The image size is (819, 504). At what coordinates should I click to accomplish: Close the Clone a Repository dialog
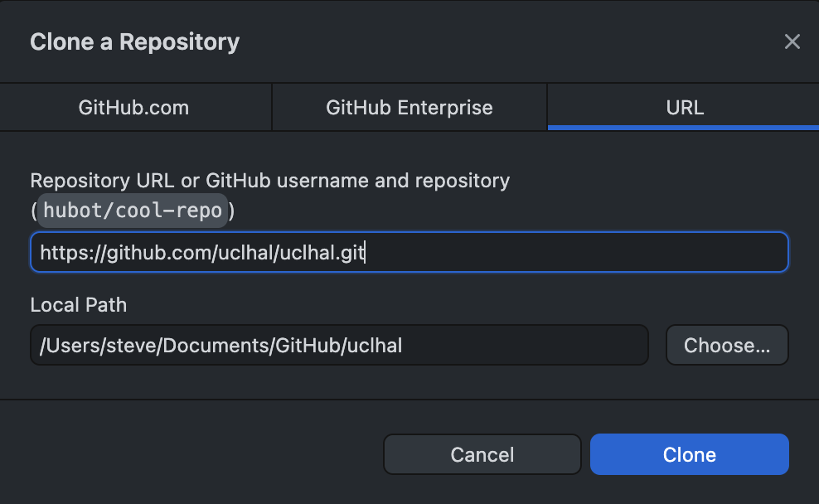click(x=792, y=41)
